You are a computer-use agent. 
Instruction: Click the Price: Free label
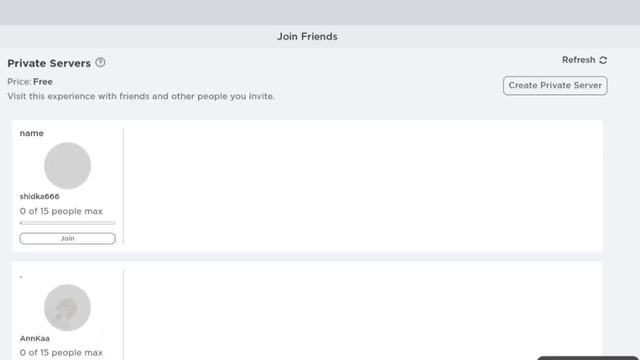30,82
